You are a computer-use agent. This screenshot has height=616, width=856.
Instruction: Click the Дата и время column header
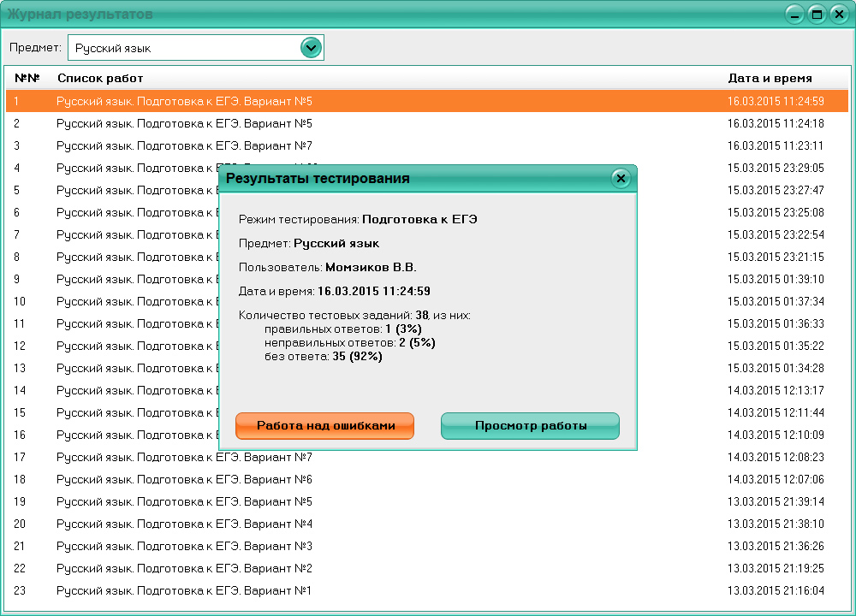pyautogui.click(x=770, y=78)
